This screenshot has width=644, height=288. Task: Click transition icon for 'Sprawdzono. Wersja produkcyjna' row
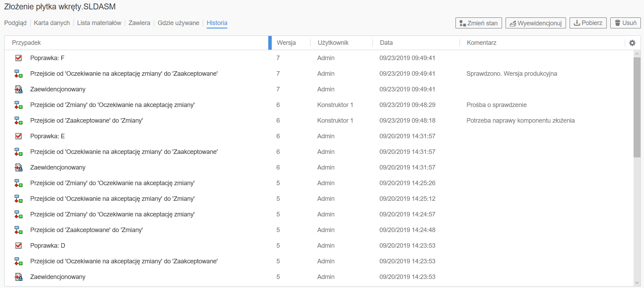click(18, 74)
